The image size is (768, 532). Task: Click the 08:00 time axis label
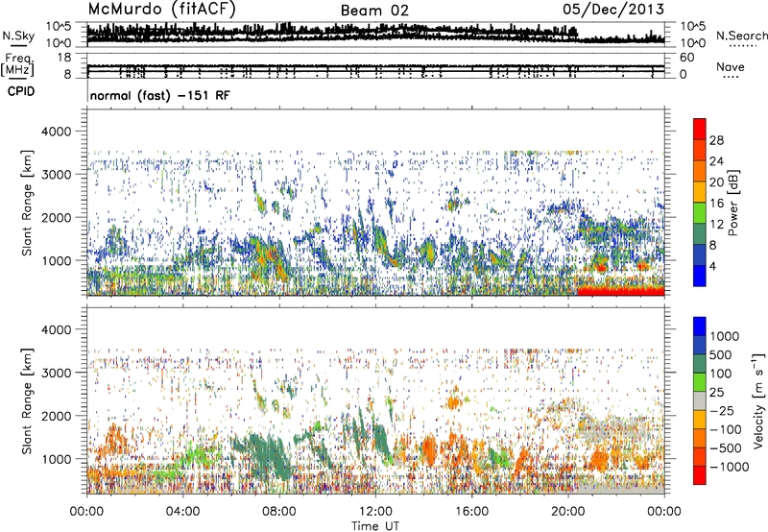pos(278,512)
